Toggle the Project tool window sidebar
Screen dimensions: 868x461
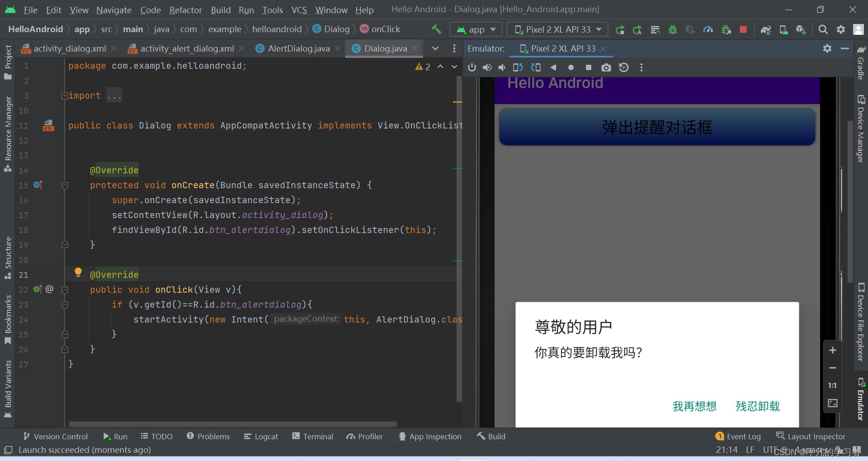pyautogui.click(x=8, y=62)
